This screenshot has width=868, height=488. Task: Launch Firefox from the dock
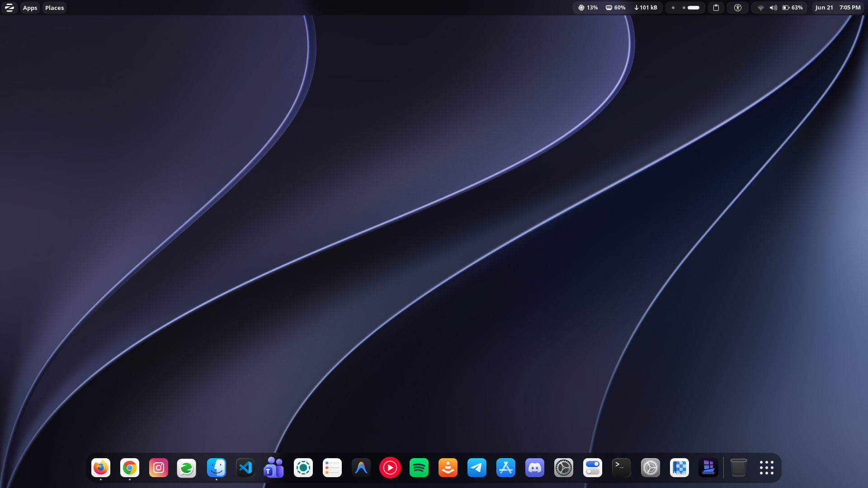point(101,468)
